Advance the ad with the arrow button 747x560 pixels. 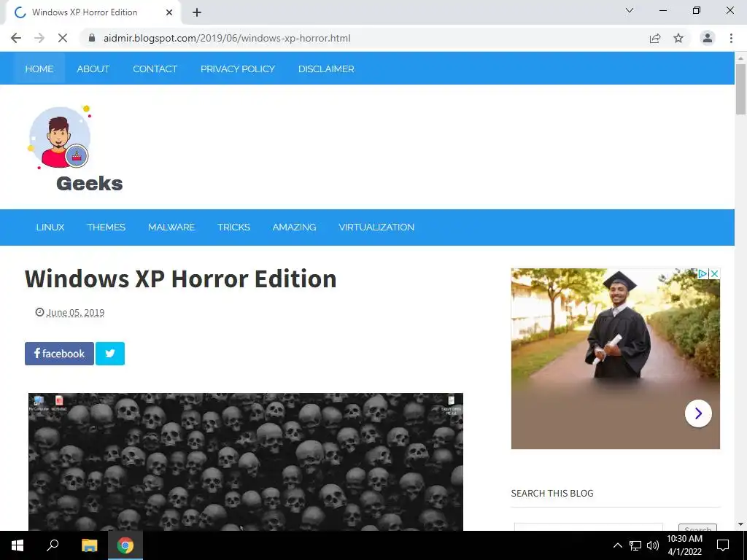pos(698,413)
